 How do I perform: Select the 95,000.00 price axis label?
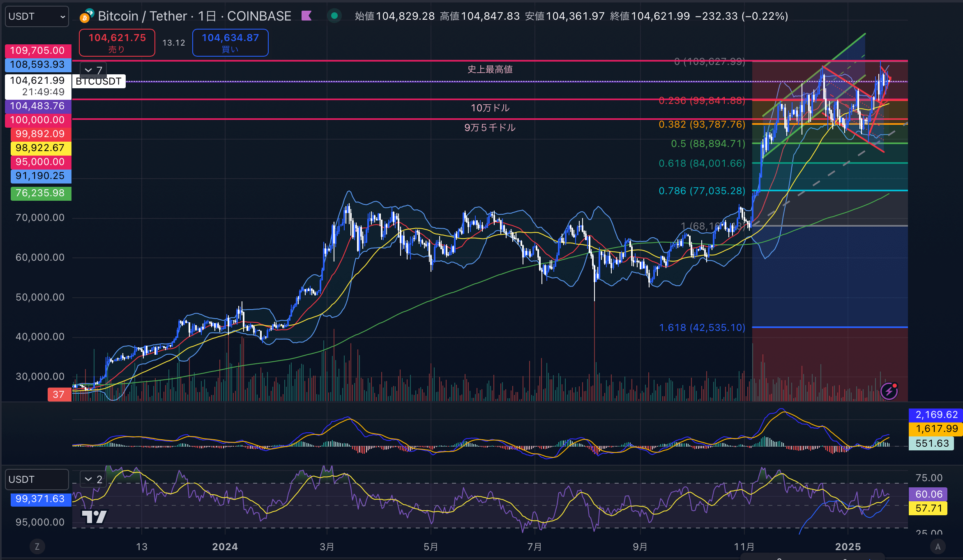pos(40,162)
